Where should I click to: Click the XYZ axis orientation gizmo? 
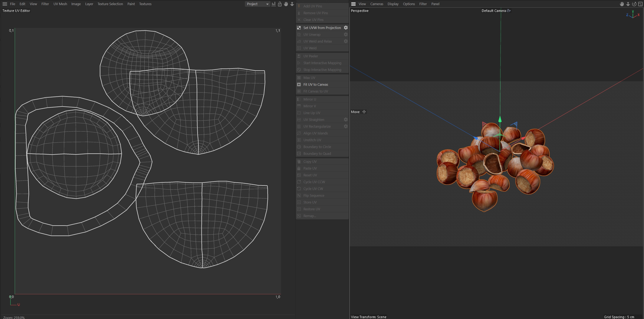[633, 15]
